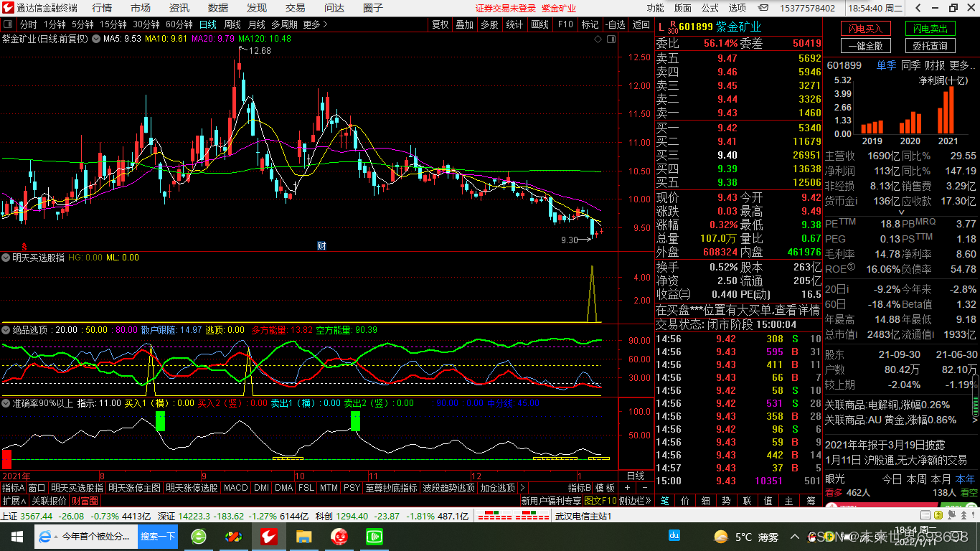Viewport: 980px width, 551px height.
Task: Expand the 更多 period options
Action: click(316, 24)
